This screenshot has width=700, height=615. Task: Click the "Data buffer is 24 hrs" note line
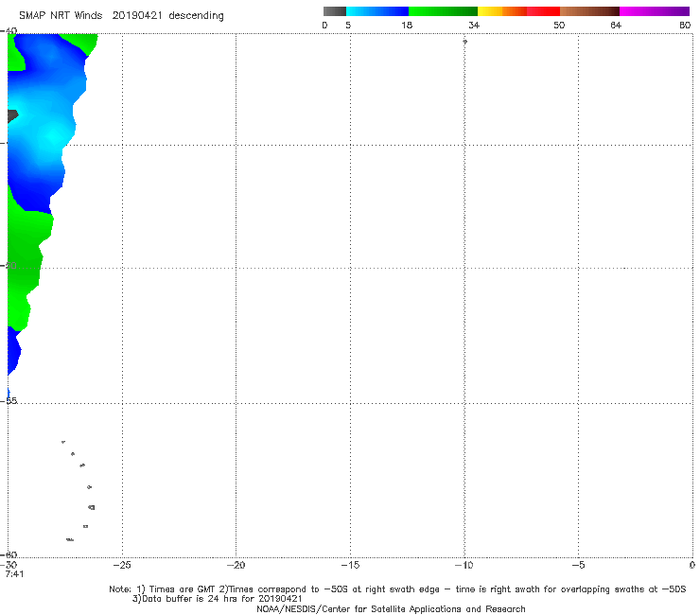217,599
